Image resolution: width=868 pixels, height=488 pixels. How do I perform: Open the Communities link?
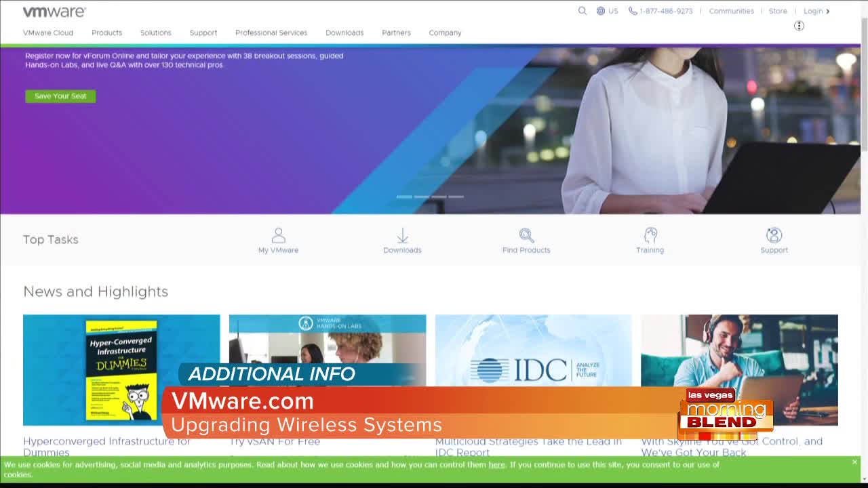click(x=731, y=12)
